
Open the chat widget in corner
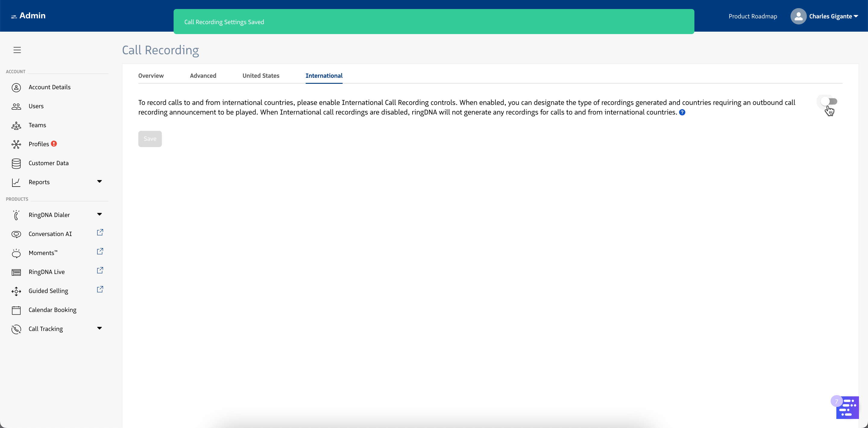[847, 408]
